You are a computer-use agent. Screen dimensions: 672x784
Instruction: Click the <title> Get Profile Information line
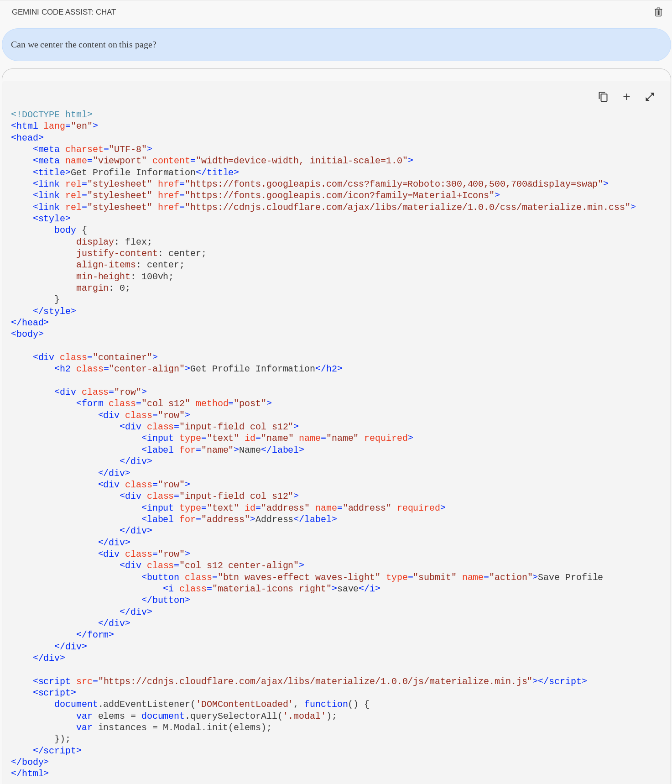(x=135, y=172)
